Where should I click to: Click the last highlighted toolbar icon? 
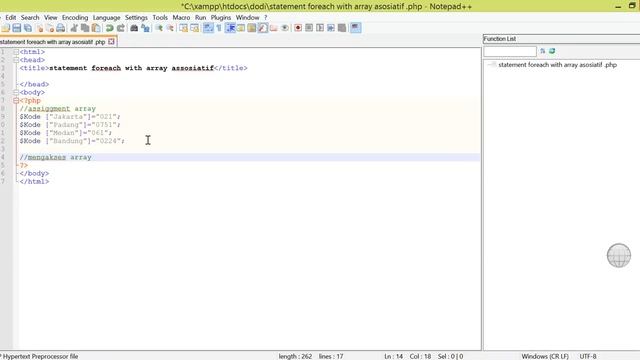pos(356,28)
